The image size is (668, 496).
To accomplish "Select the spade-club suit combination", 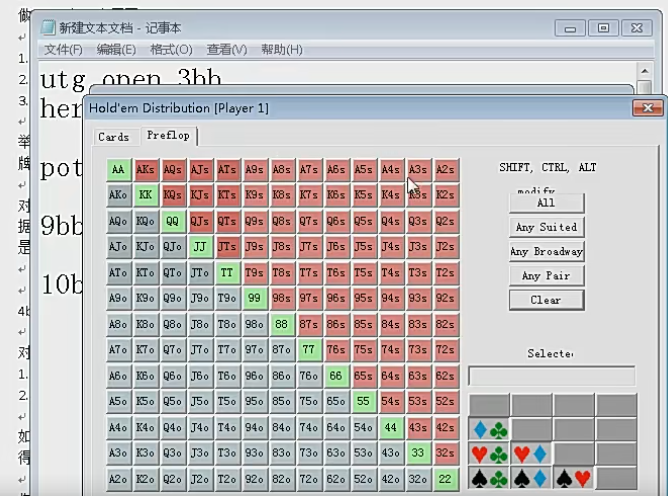I will tap(489, 480).
